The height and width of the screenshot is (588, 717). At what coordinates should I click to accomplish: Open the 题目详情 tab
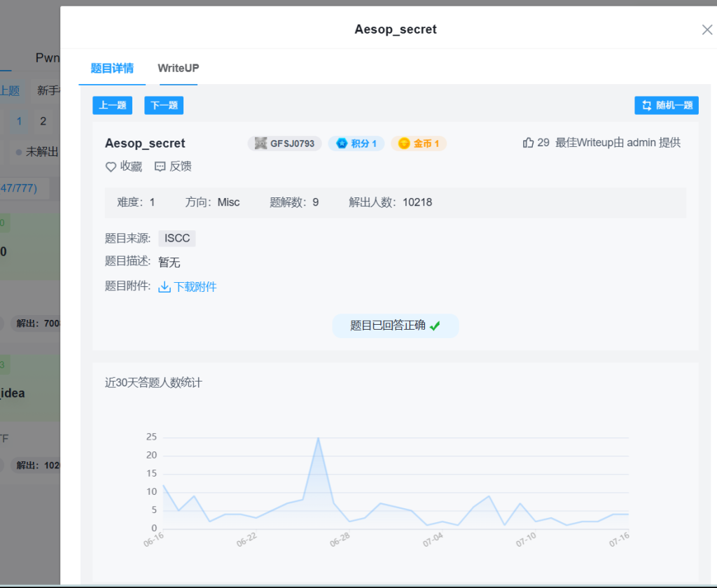pos(112,68)
